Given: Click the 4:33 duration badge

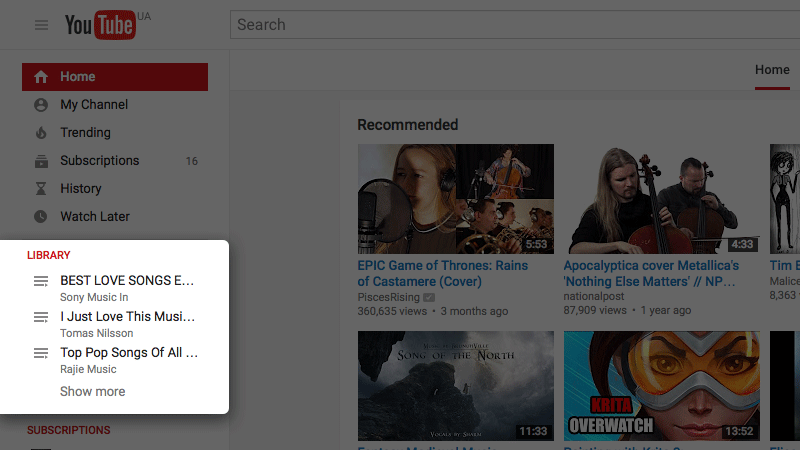Looking at the screenshot, I should [x=742, y=244].
